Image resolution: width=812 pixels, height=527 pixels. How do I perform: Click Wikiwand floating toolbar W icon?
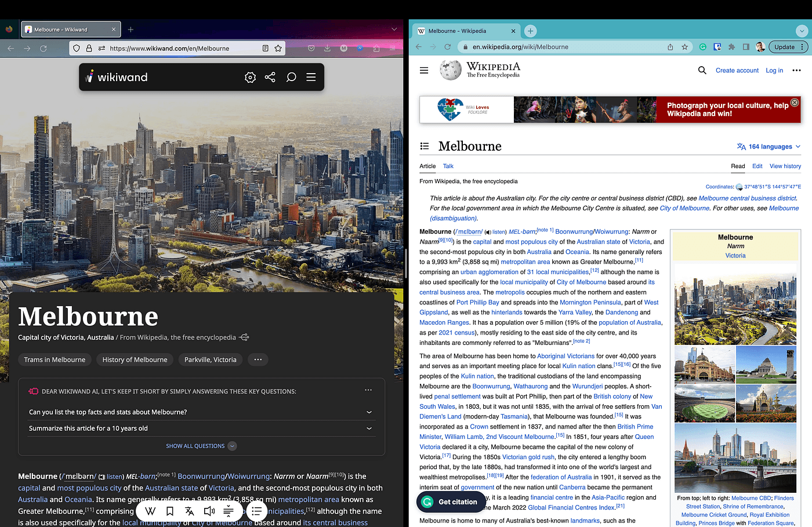click(x=150, y=511)
